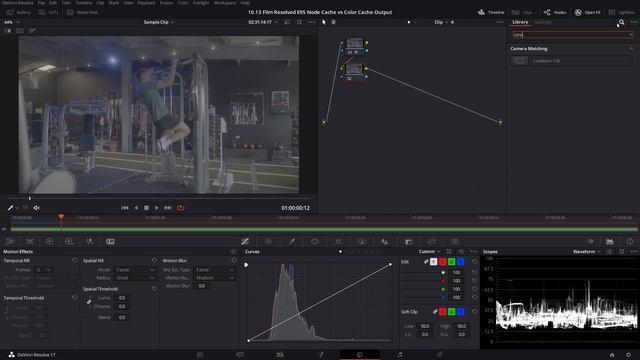The width and height of the screenshot is (640, 360).
Task: Open the Curves Custom mode dropdown
Action: click(429, 251)
